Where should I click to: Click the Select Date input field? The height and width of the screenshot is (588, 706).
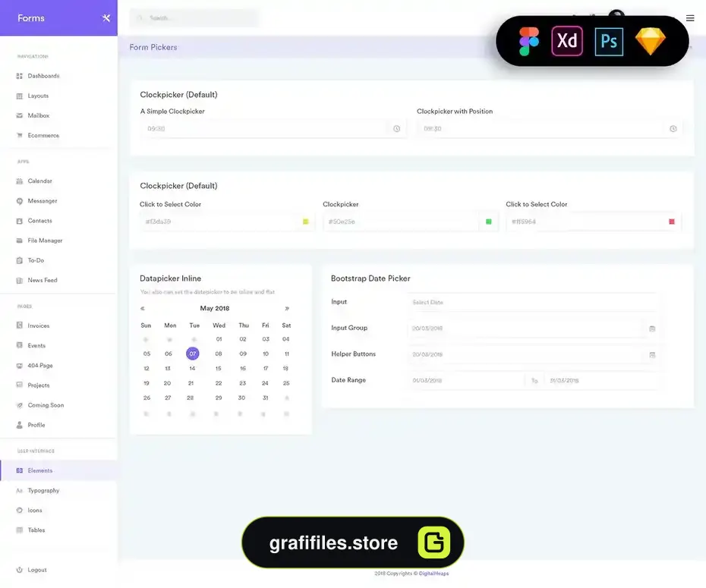coord(534,302)
